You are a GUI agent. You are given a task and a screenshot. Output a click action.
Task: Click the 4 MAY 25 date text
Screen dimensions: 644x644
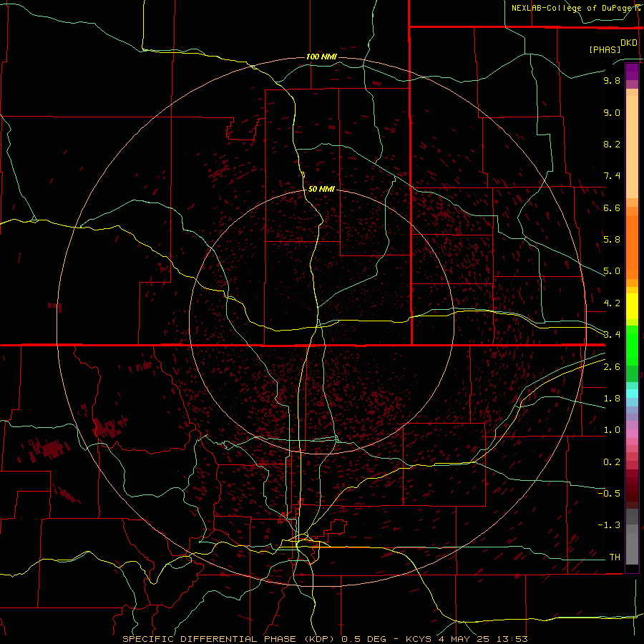pos(464,639)
